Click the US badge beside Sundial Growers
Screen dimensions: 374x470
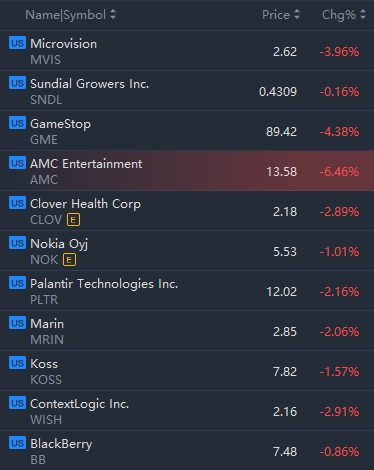pos(17,83)
